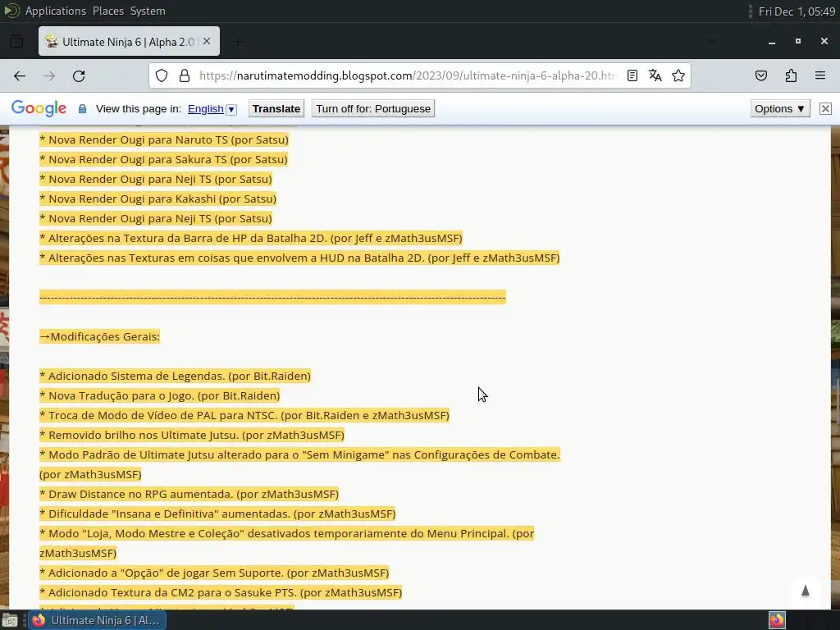Click the 'Modificações Gerais:' heading
The width and height of the screenshot is (840, 630).
tap(99, 336)
